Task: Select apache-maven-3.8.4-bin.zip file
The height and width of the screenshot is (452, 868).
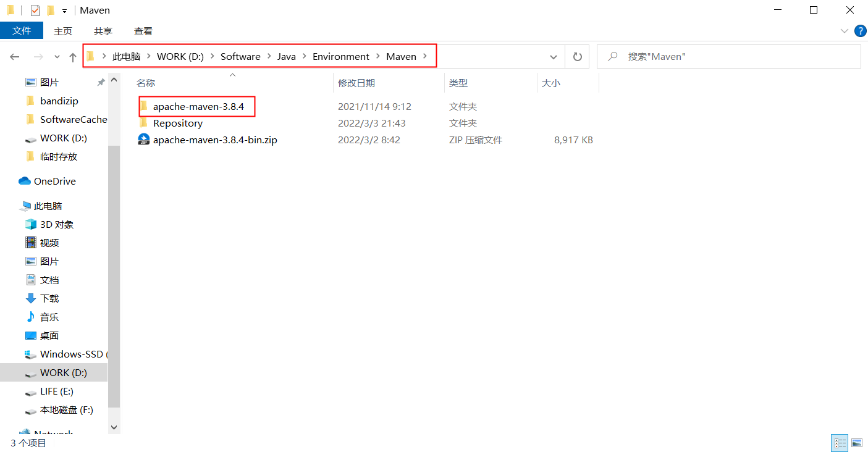Action: point(215,140)
